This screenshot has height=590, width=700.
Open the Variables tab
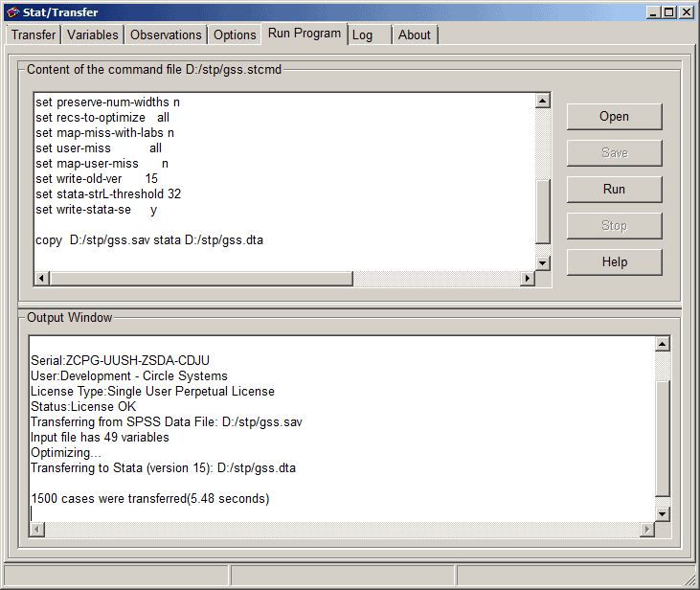pyautogui.click(x=93, y=34)
